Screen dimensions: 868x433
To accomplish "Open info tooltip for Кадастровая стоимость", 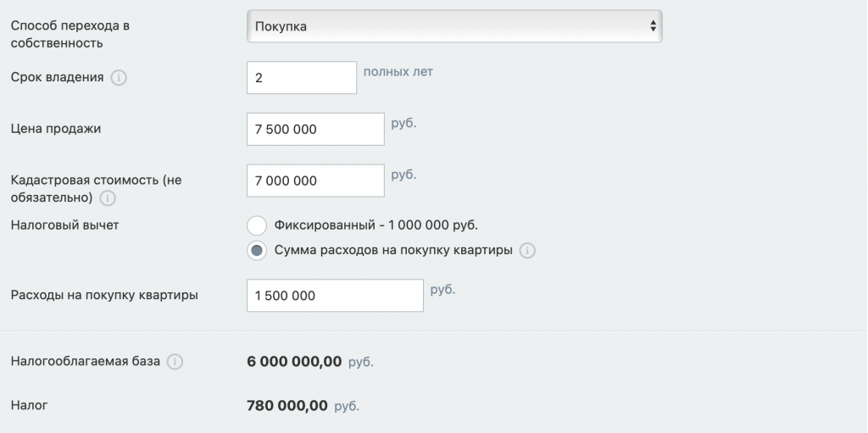I will (108, 198).
